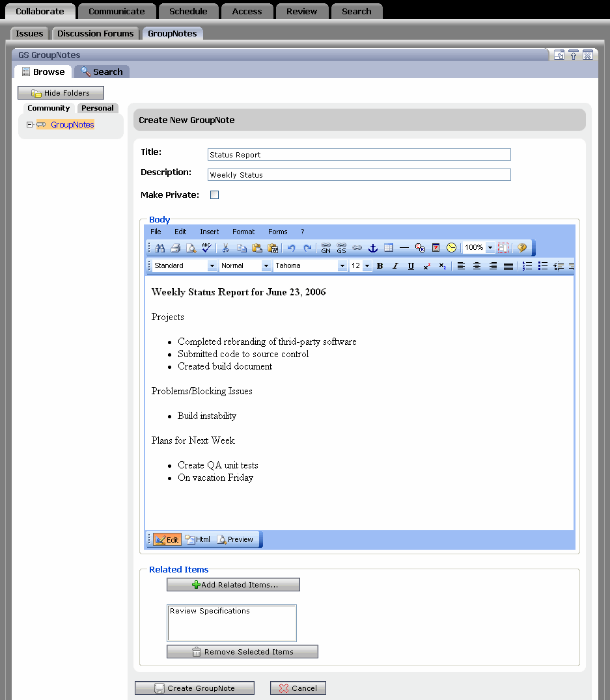The image size is (610, 700).
Task: Select the Cut icon in the editor toolbar
Action: click(x=226, y=248)
